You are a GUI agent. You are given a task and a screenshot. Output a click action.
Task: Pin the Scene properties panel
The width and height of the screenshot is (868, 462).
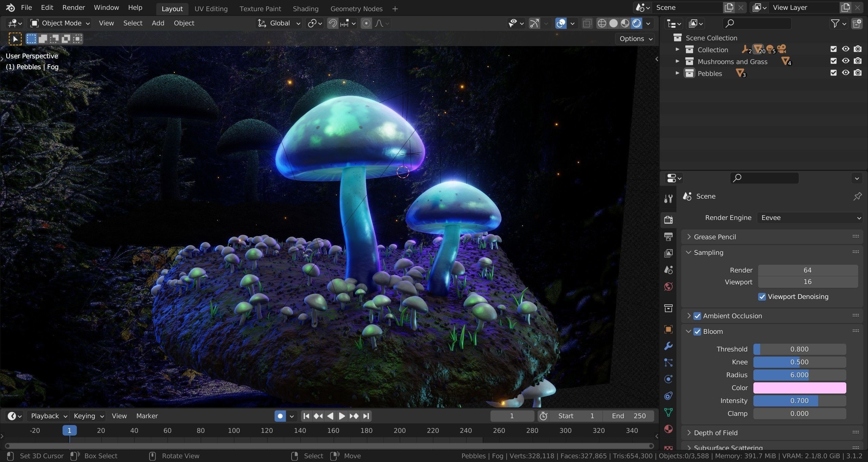857,196
